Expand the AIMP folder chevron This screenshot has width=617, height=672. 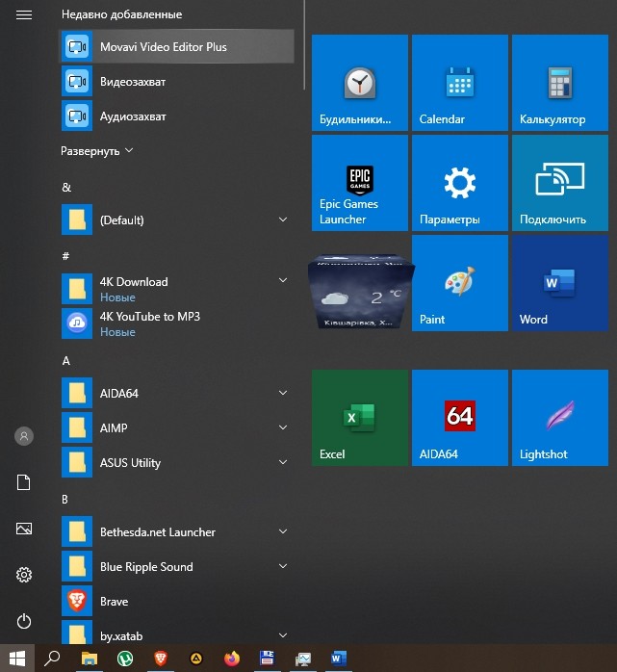283,427
